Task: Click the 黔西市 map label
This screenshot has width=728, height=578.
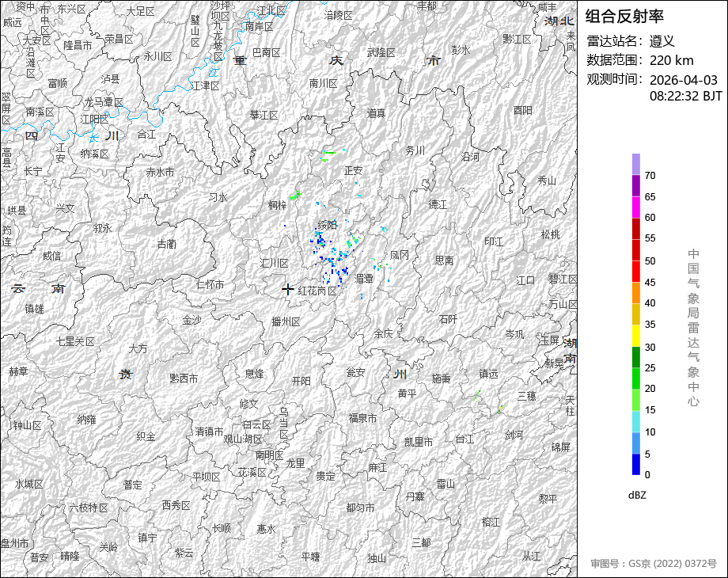Action: point(184,378)
